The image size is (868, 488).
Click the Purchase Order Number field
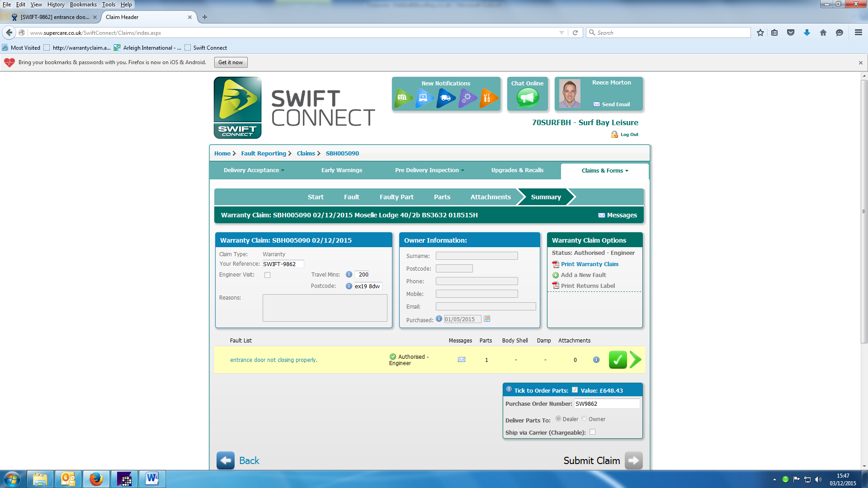point(606,404)
